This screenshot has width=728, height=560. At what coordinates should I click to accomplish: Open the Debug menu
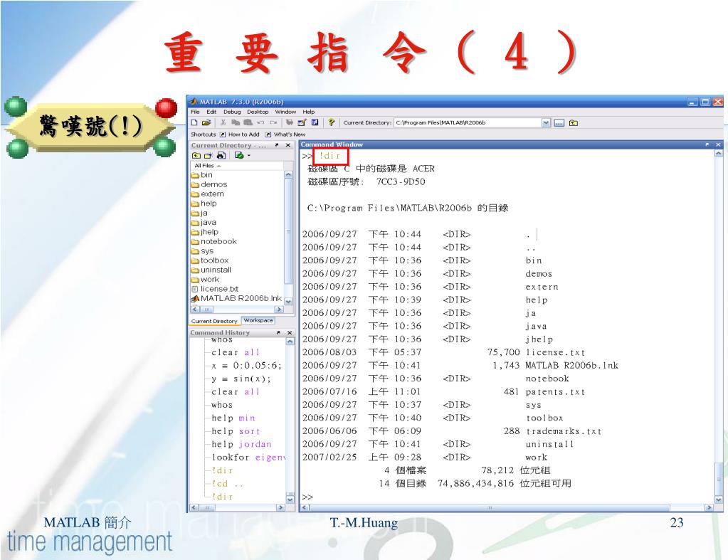pos(232,112)
